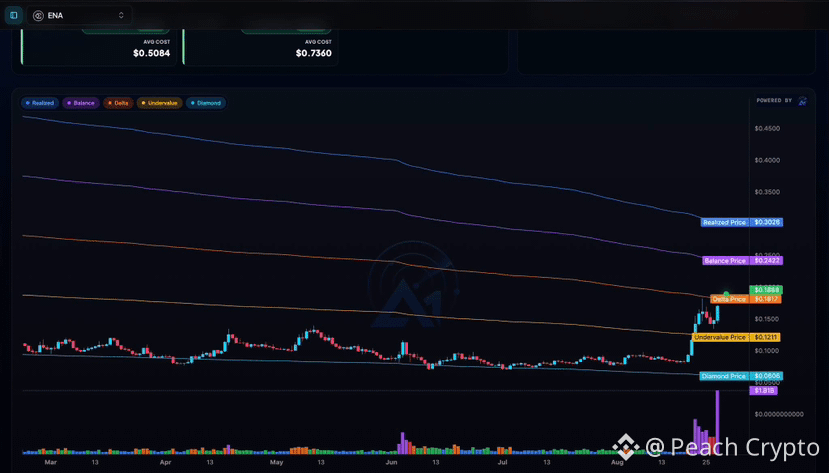Image resolution: width=829 pixels, height=473 pixels.
Task: Click the purple $1.81B volume tag
Action: pos(763,391)
